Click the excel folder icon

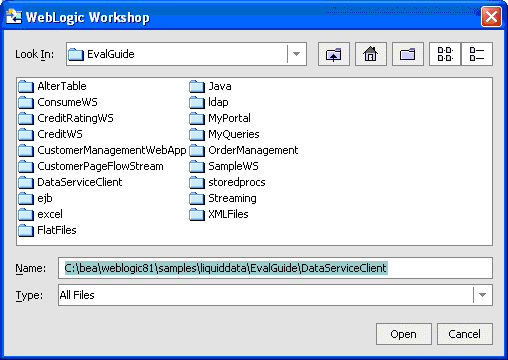pyautogui.click(x=26, y=214)
